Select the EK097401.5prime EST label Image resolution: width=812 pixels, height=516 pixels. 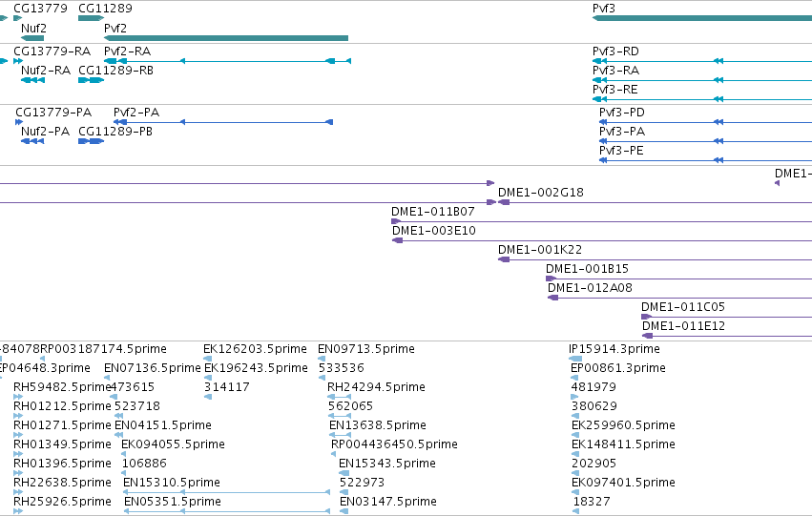click(x=623, y=484)
